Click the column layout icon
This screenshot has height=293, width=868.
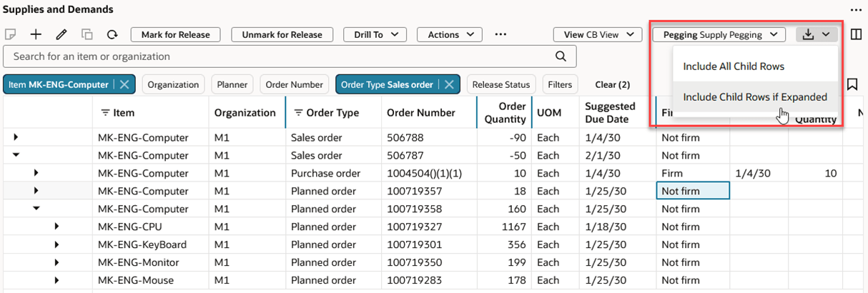[x=856, y=34]
